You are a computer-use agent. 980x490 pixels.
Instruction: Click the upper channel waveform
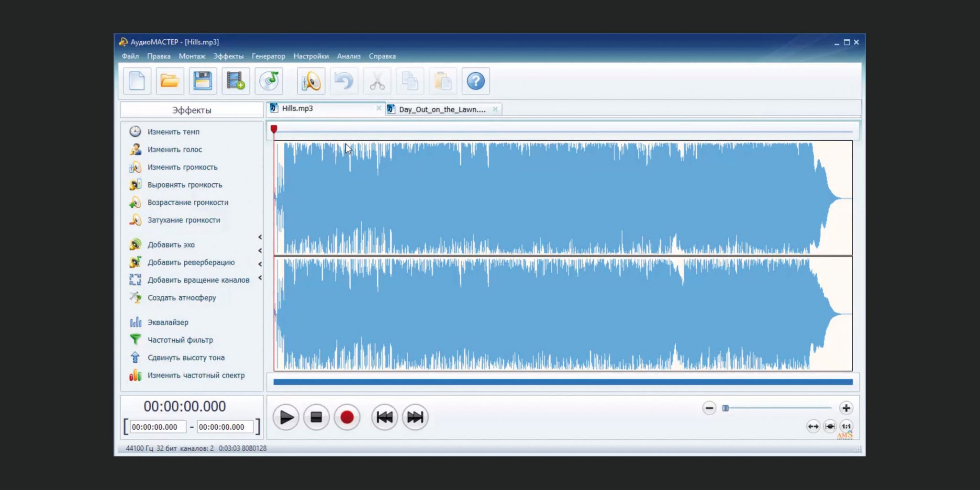coord(563,198)
